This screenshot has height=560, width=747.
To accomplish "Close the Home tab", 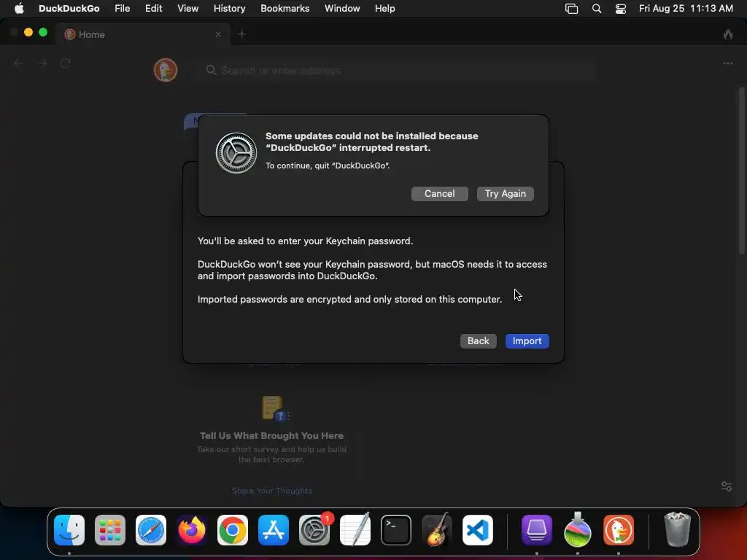I will coord(218,34).
